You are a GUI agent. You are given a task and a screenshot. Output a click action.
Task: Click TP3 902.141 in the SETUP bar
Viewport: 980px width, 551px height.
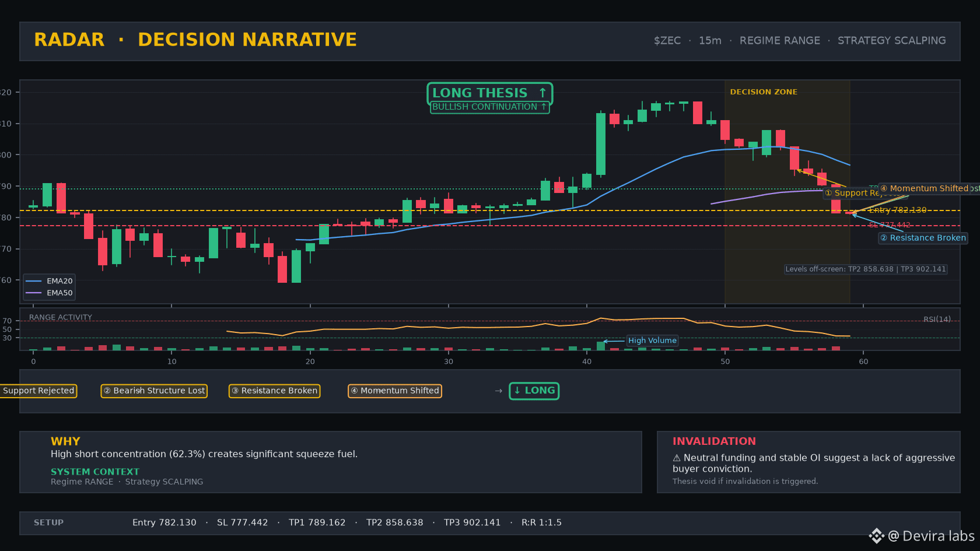(x=473, y=523)
